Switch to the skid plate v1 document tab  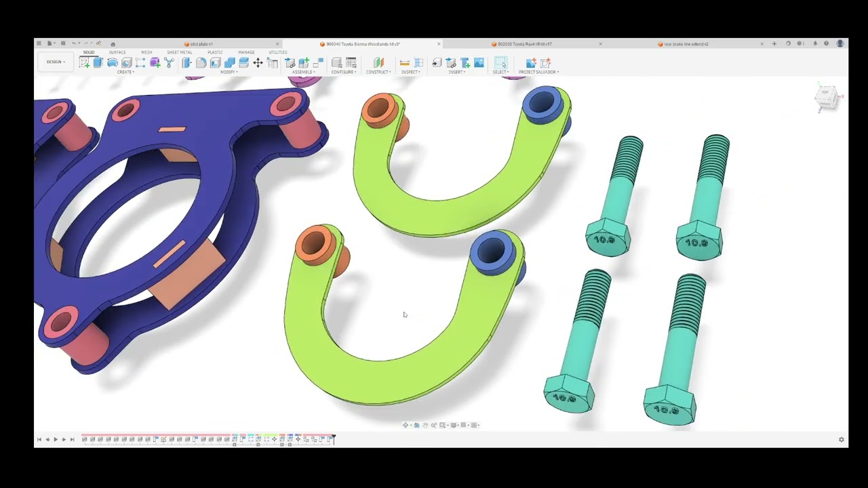click(201, 44)
